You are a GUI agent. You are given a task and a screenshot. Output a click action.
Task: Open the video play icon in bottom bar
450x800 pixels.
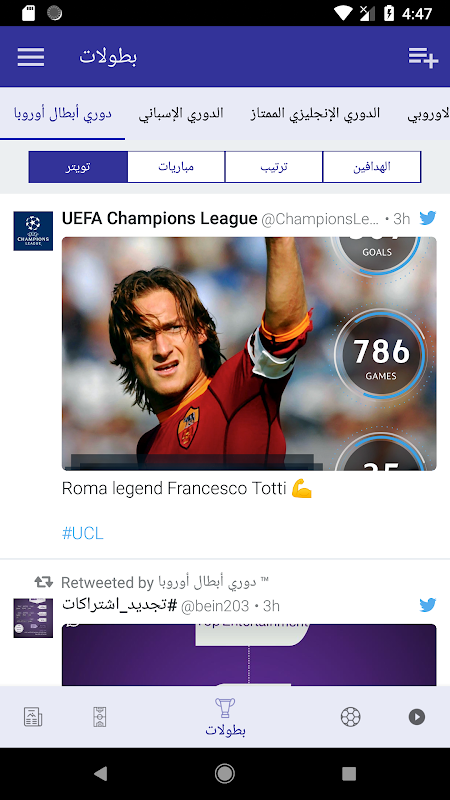coord(417,717)
